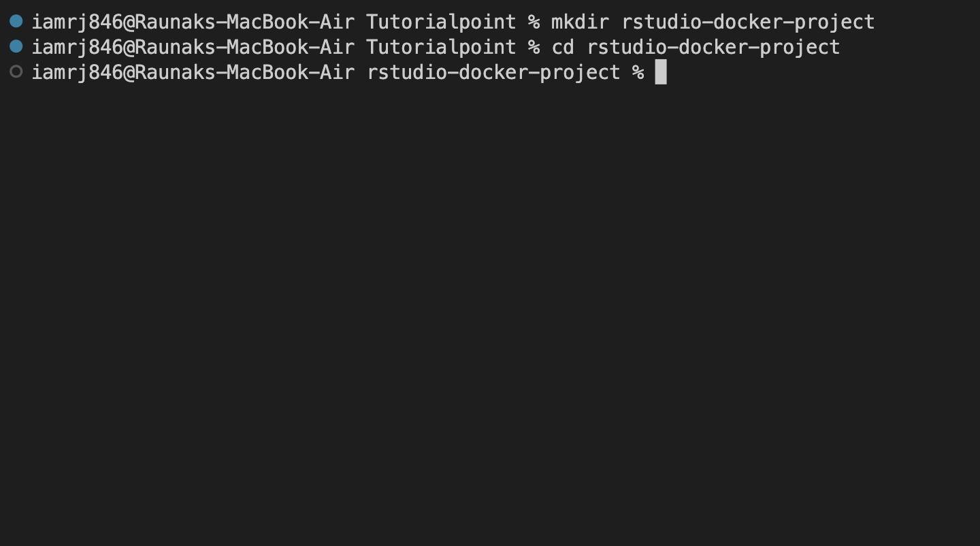Click the blue dot beside the cd command
This screenshot has height=546, width=980.
tap(16, 47)
